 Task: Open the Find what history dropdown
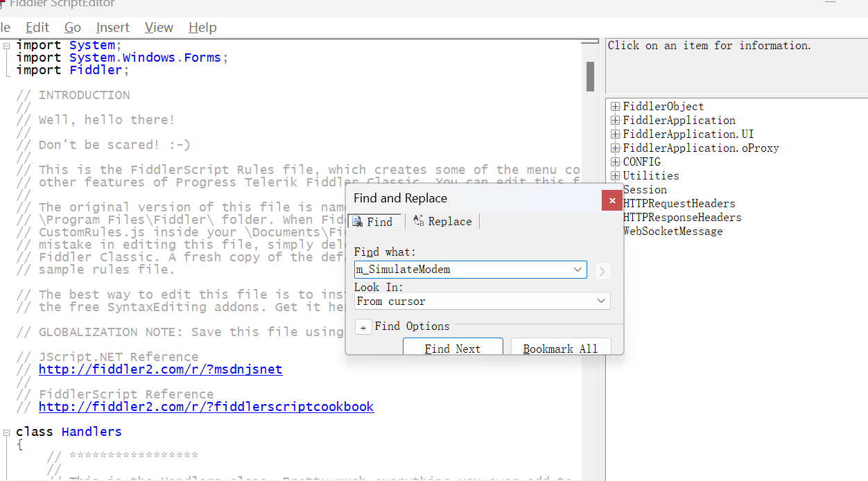(578, 270)
